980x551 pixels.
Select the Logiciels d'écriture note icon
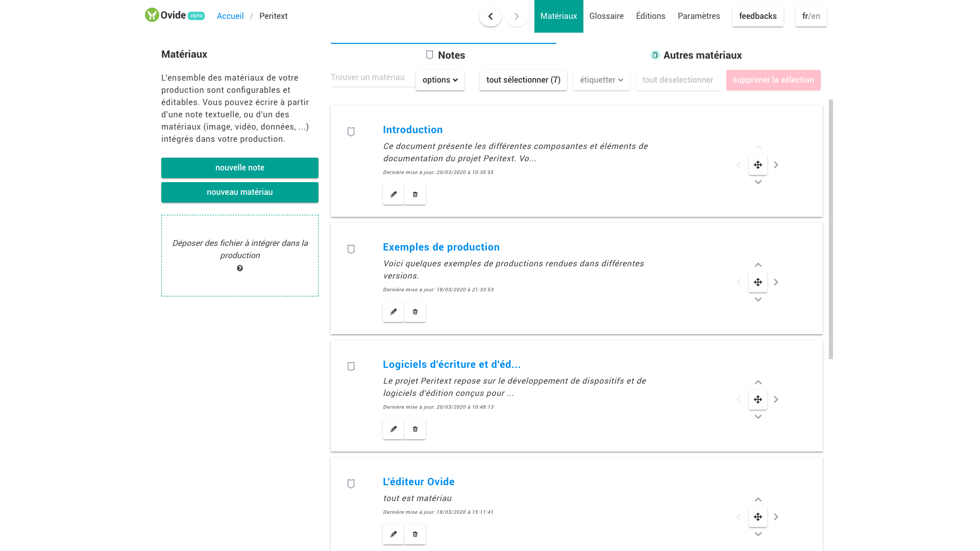[351, 366]
